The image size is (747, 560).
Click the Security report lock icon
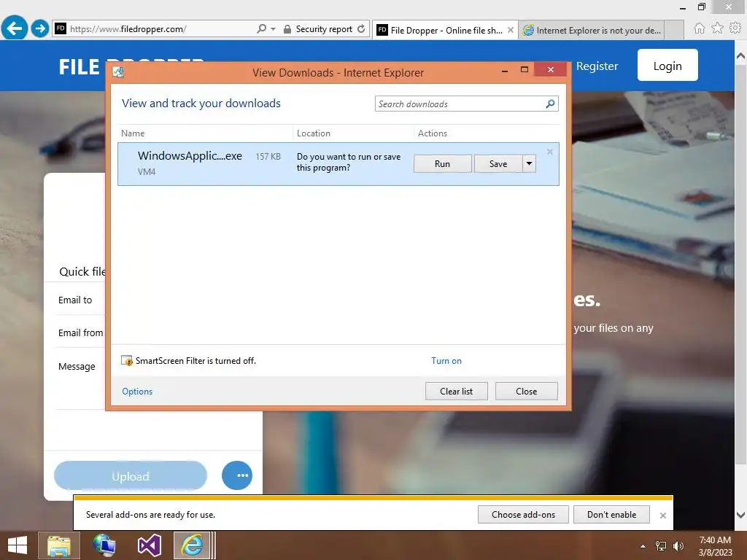coord(287,29)
